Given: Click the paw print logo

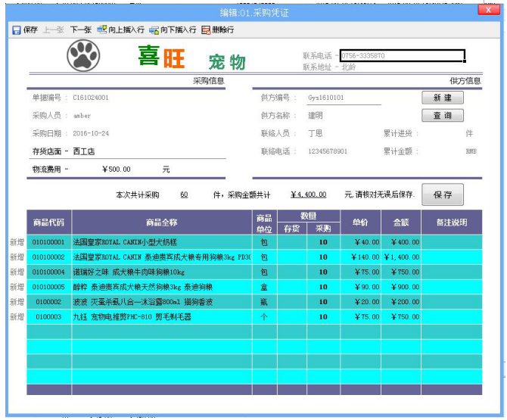Looking at the screenshot, I should [x=83, y=55].
